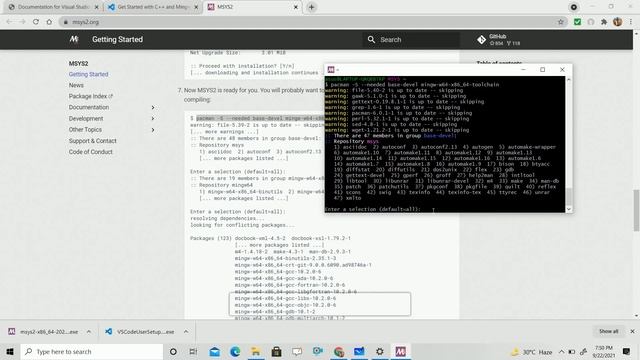Expand Development section chevron
The width and height of the screenshot is (640, 360).
153,118
